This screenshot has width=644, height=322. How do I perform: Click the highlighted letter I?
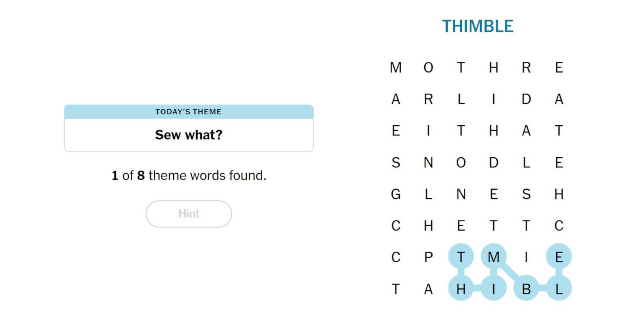pyautogui.click(x=493, y=289)
